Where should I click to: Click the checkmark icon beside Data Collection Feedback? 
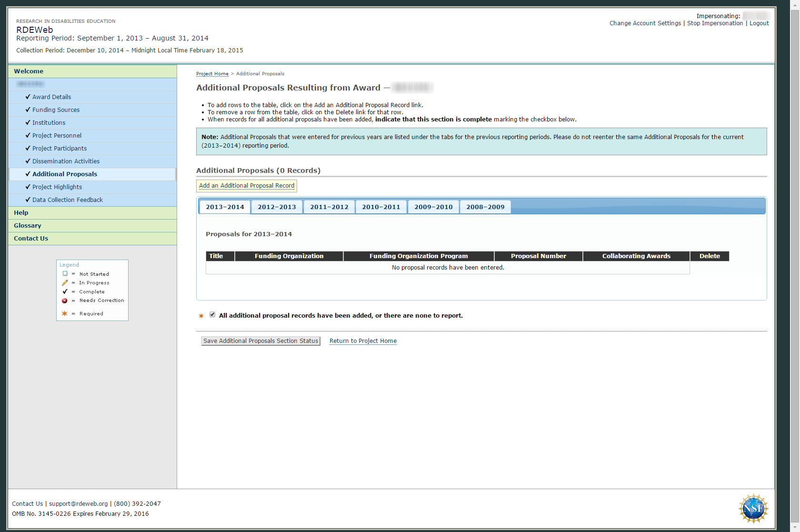(28, 200)
